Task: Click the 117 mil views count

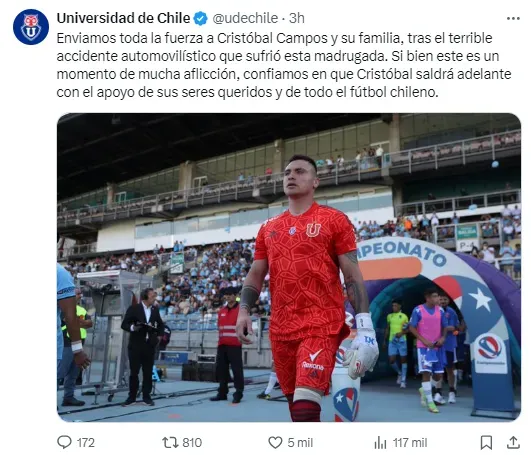Action: [410, 442]
